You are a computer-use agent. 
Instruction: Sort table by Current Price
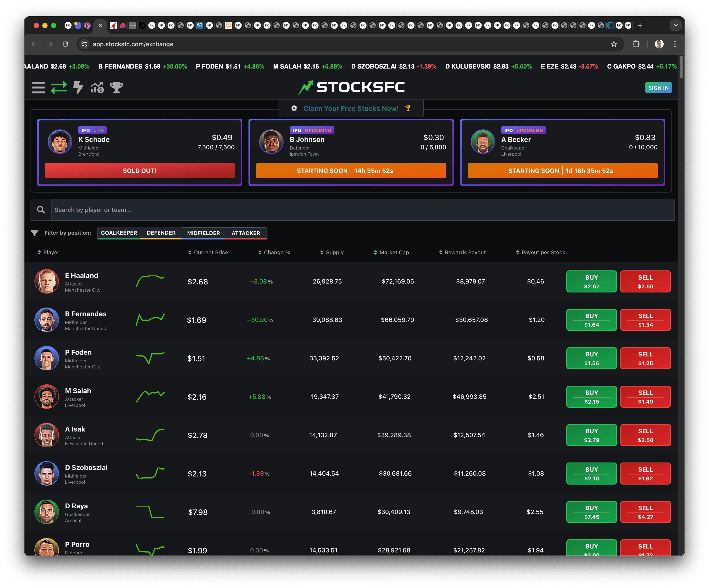click(x=208, y=252)
